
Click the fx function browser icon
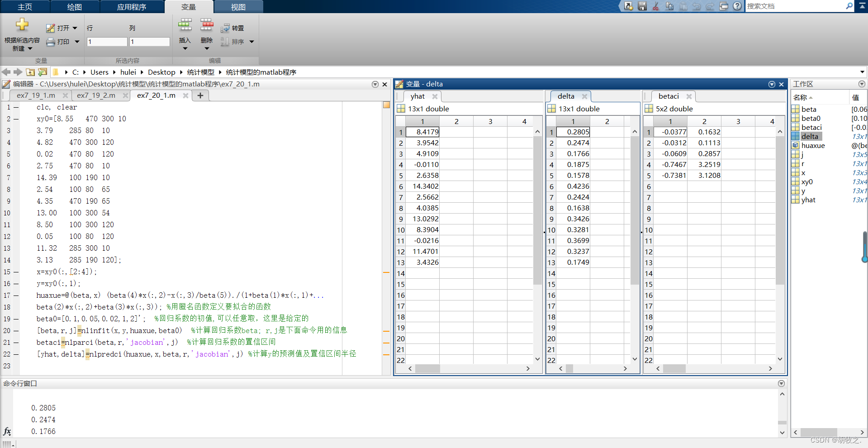pos(7,431)
